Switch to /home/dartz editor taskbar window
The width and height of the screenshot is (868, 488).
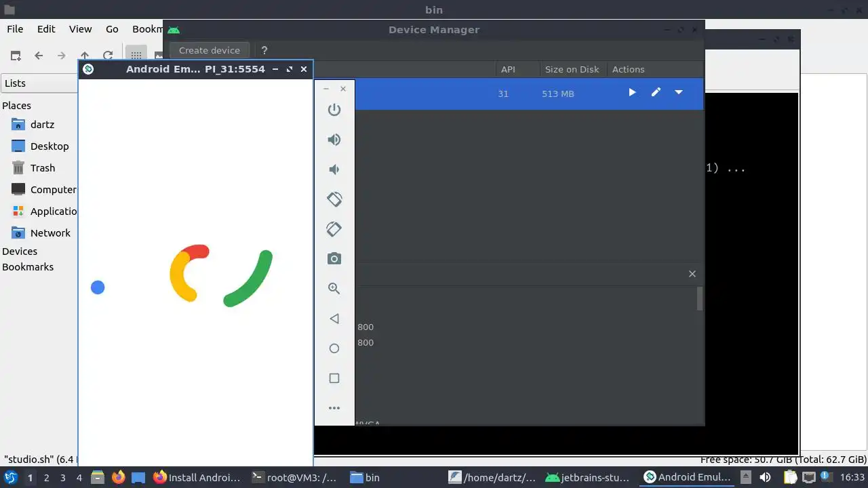tap(492, 477)
